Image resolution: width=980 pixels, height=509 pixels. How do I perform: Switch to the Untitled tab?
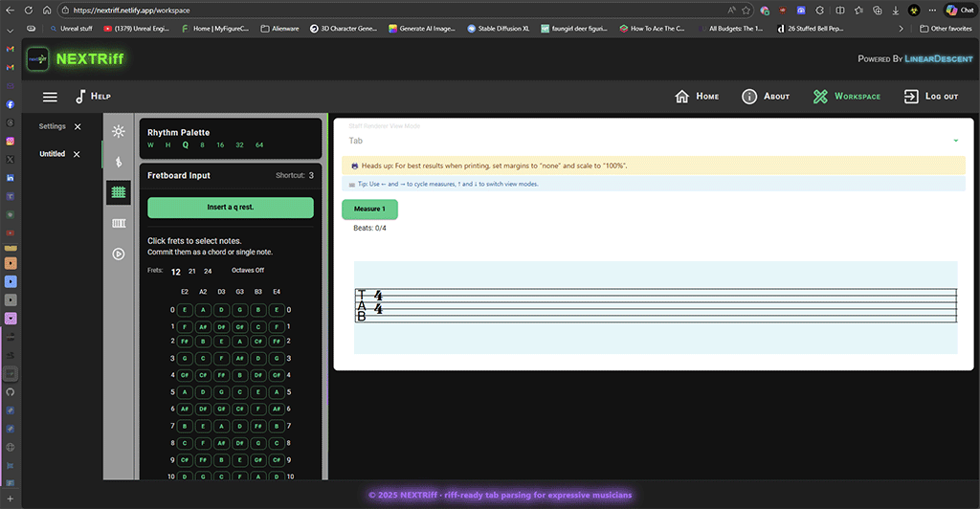[x=52, y=154]
